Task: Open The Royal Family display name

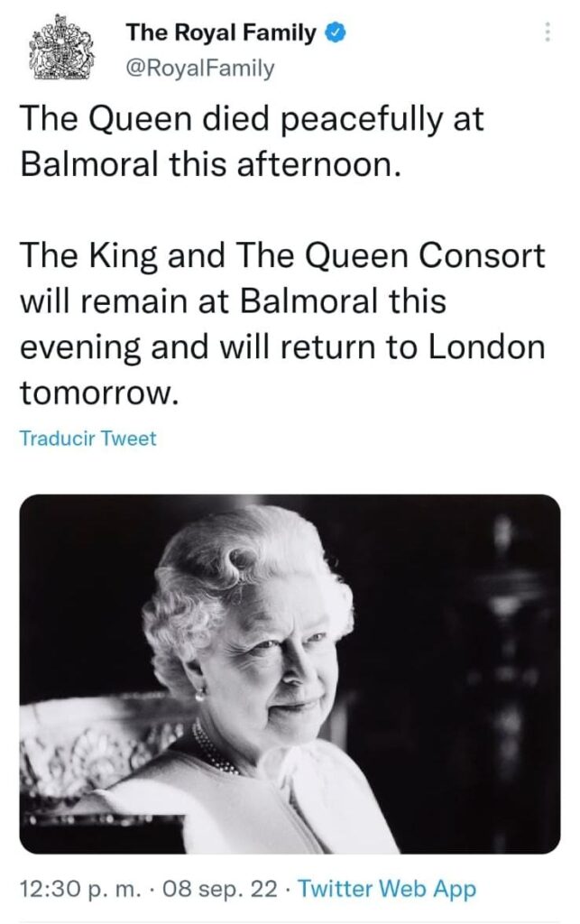Action: click(x=221, y=33)
